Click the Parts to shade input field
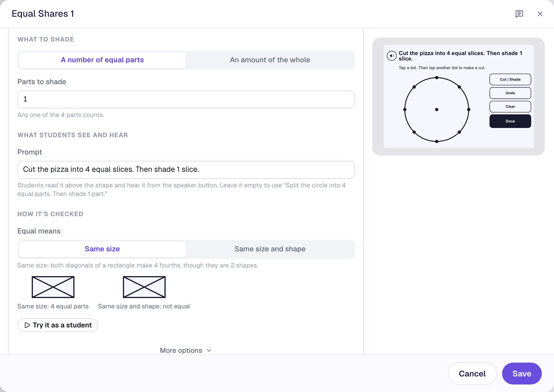 186,99
